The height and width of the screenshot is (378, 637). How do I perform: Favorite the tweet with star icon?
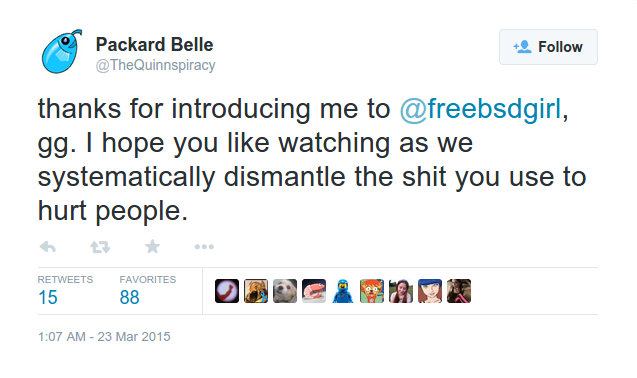tap(152, 246)
